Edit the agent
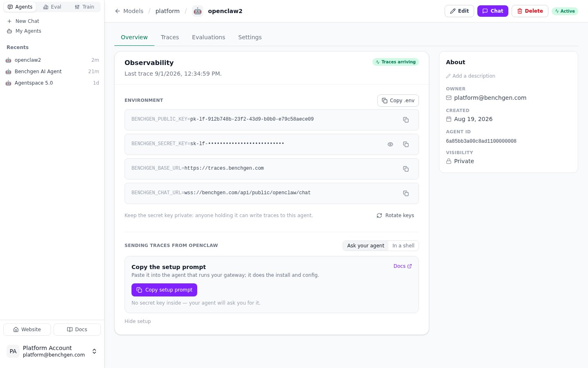This screenshot has height=368, width=588. [x=459, y=11]
